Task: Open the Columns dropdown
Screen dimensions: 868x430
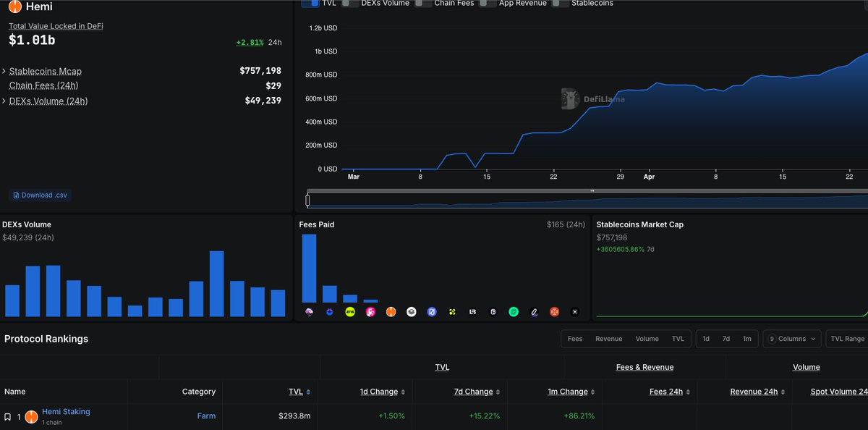Action: 792,339
